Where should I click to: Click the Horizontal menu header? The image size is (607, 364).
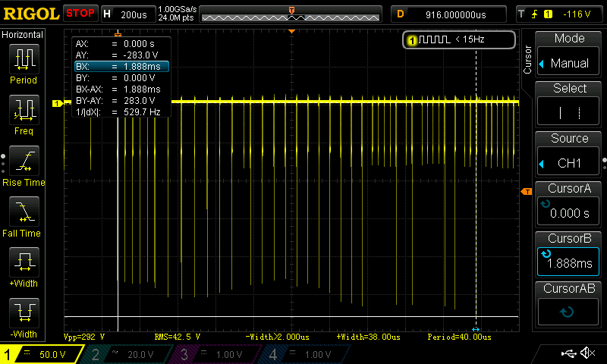pyautogui.click(x=23, y=35)
